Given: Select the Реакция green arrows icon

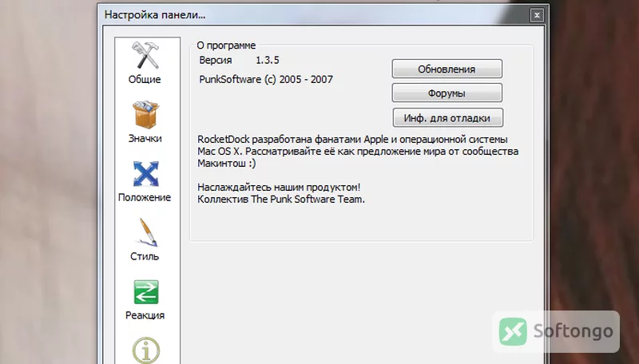Looking at the screenshot, I should (146, 292).
